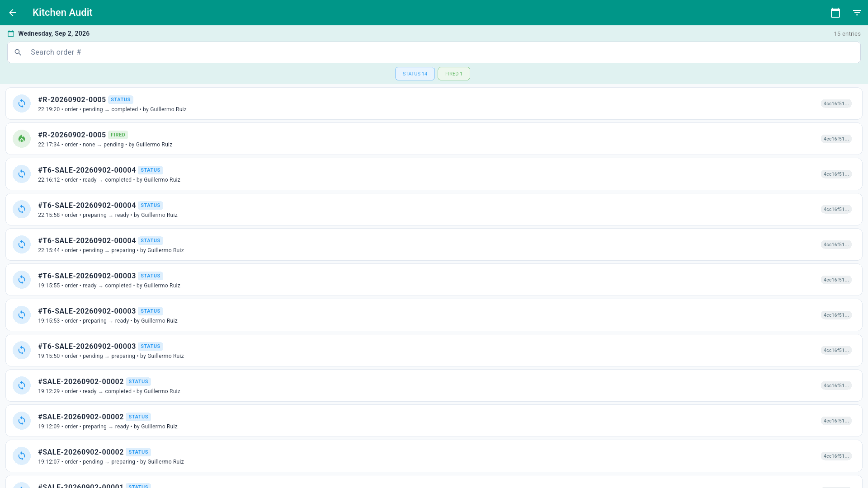Open the filter list icon in header

(857, 13)
